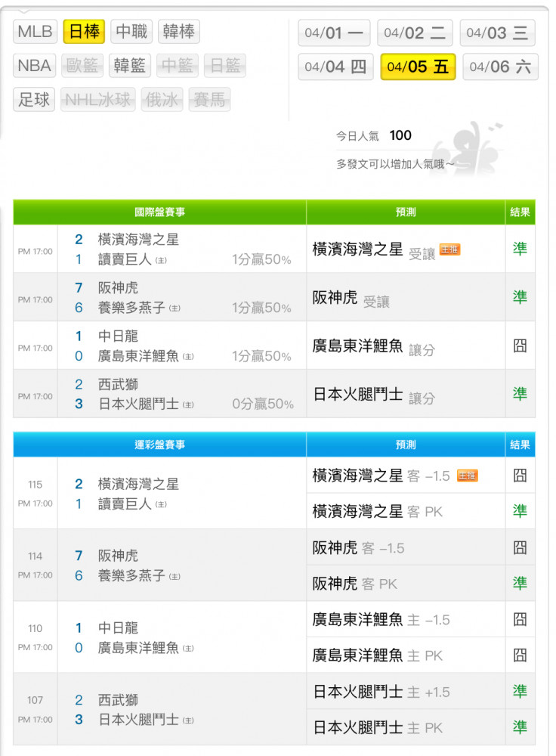
Task: Click the 國際盤賽事 header
Action: pyautogui.click(x=159, y=212)
